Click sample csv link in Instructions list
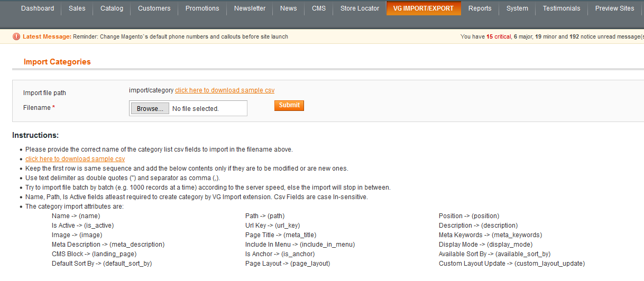This screenshot has height=281, width=644. (75, 159)
